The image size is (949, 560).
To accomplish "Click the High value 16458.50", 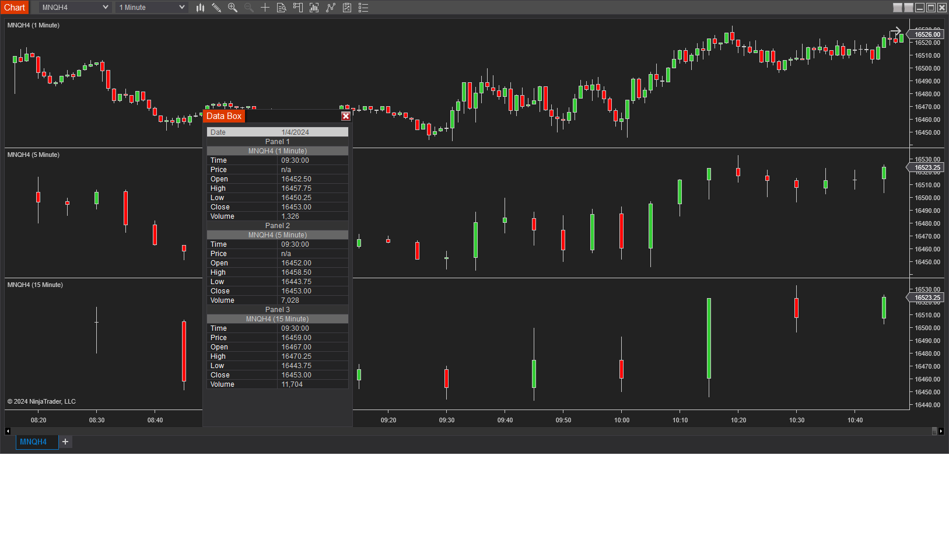I will point(296,272).
